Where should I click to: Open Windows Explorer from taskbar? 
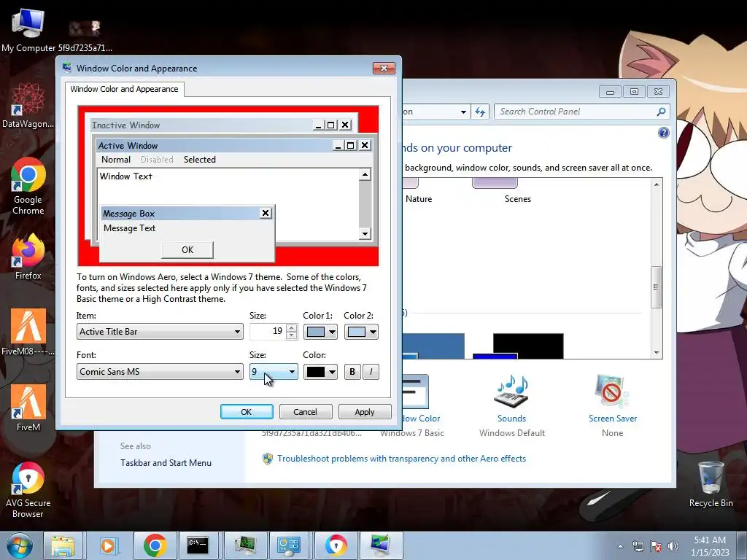(63, 545)
